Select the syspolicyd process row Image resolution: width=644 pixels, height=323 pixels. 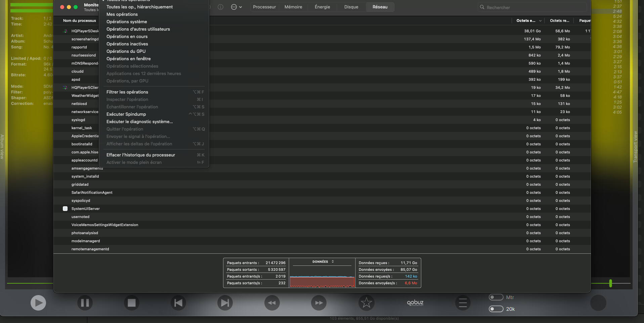(322, 201)
